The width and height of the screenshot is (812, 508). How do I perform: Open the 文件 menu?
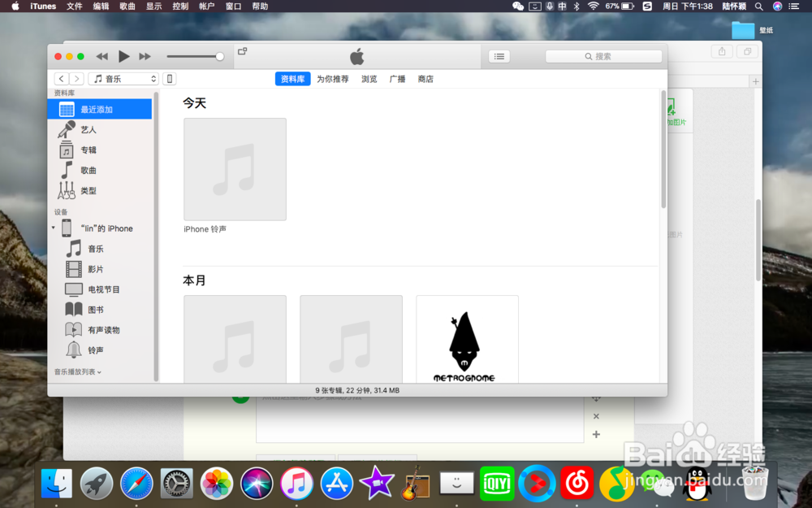75,7
